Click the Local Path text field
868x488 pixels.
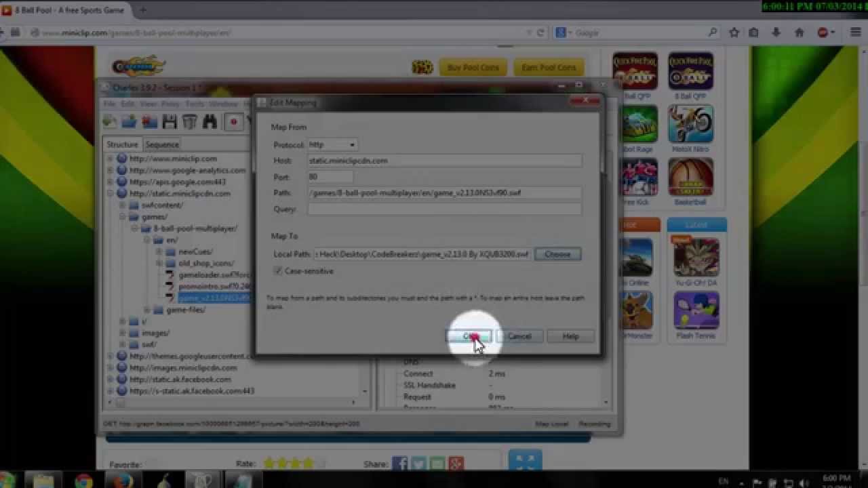[x=422, y=254]
